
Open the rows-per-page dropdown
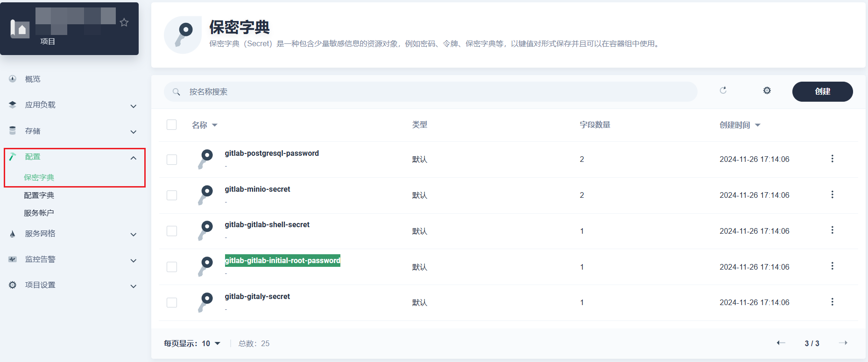pos(211,343)
